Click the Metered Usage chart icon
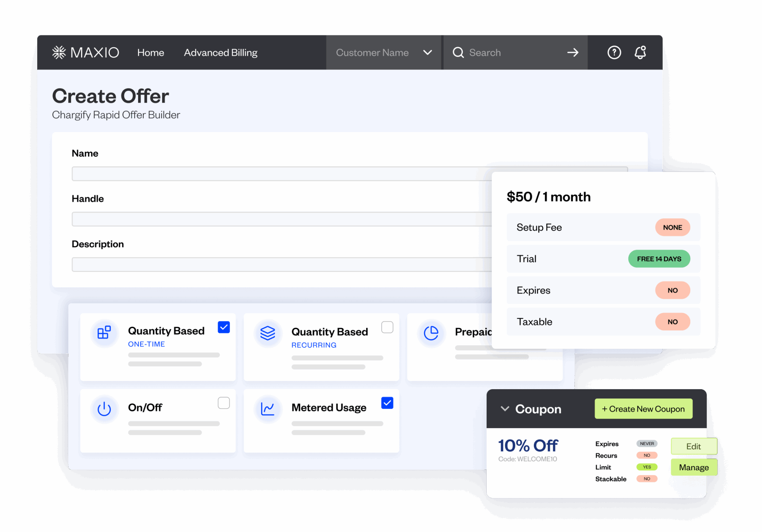The height and width of the screenshot is (532, 762). 268,408
